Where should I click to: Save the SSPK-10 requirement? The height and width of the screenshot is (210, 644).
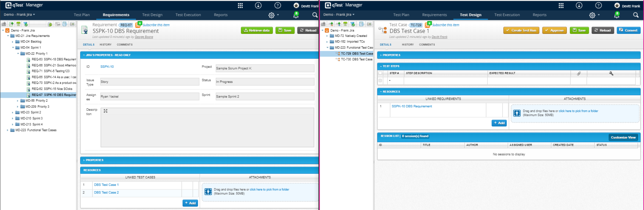285,30
